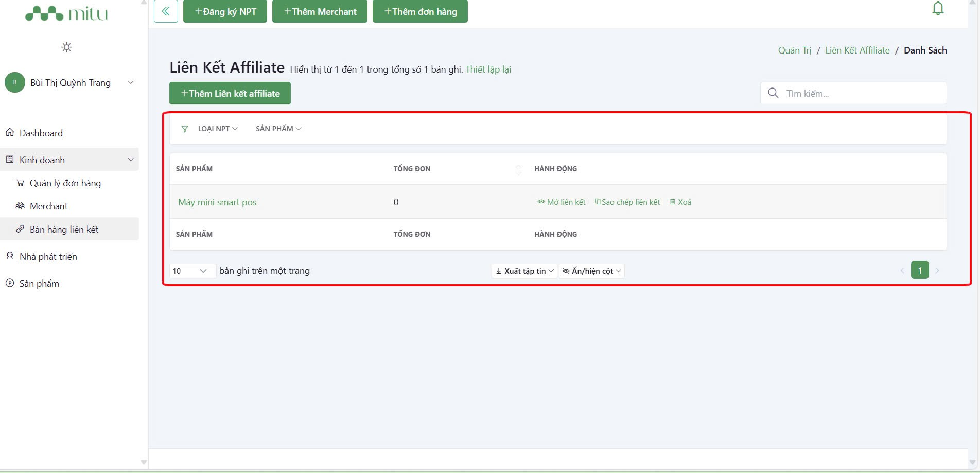This screenshot has width=980, height=473.
Task: Click the Tổng Đơn column sort arrows
Action: pos(518,169)
